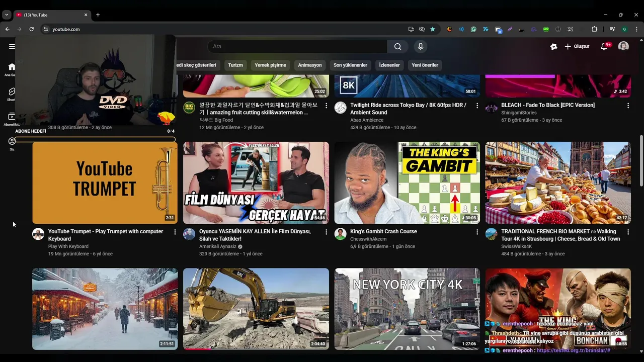Open options menu for YouTube Trumpet video
The image size is (644, 362).
(x=175, y=232)
